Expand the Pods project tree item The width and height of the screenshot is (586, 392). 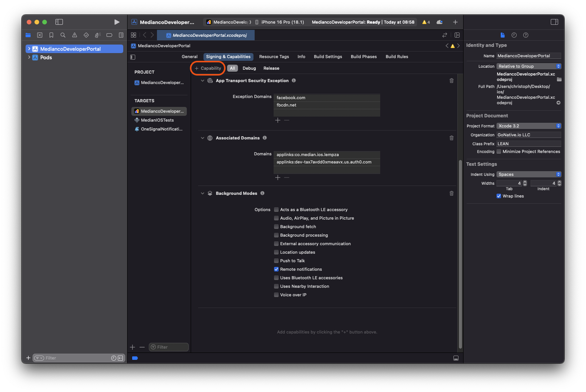(x=29, y=57)
